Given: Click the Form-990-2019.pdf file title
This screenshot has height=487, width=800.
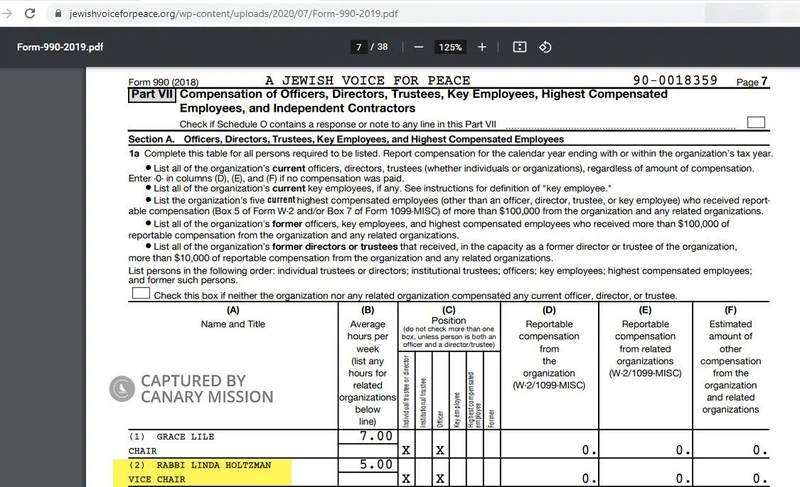Looking at the screenshot, I should coord(60,47).
